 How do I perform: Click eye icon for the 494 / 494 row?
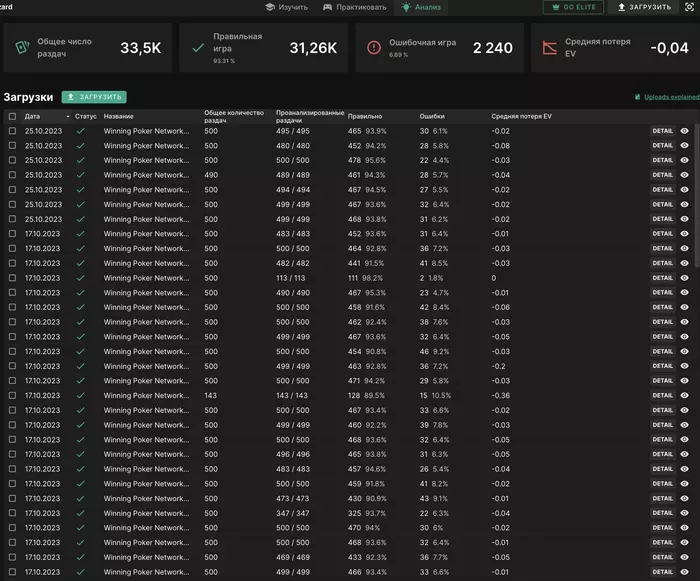[684, 190]
